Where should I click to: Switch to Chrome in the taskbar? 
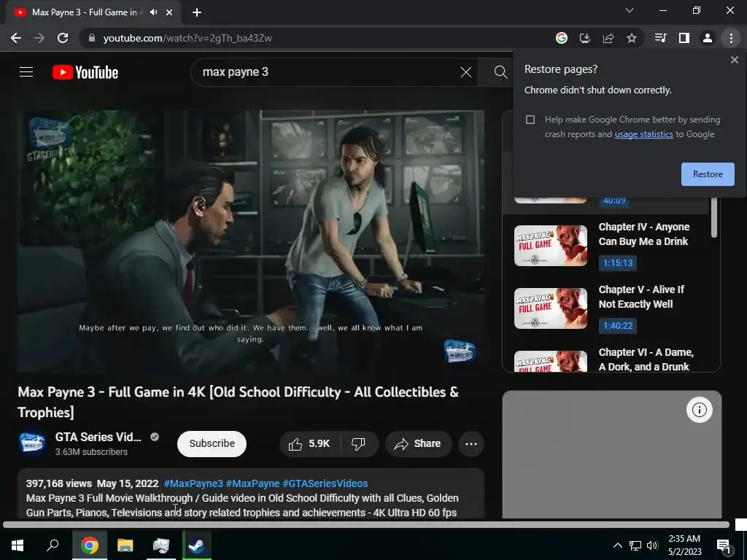(x=90, y=545)
